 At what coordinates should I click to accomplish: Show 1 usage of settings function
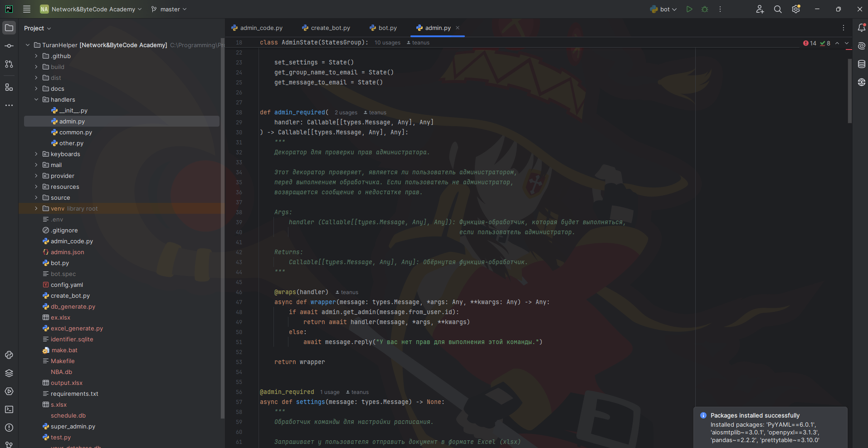point(330,392)
